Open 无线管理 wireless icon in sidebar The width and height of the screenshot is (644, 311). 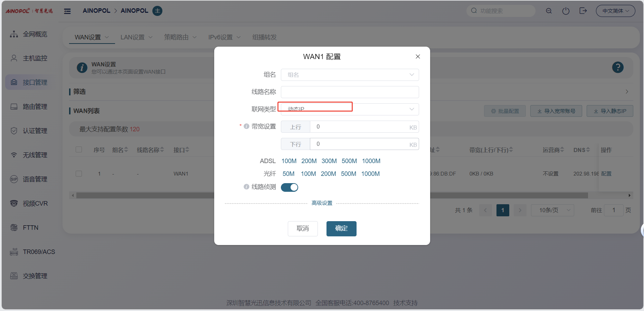pyautogui.click(x=14, y=155)
